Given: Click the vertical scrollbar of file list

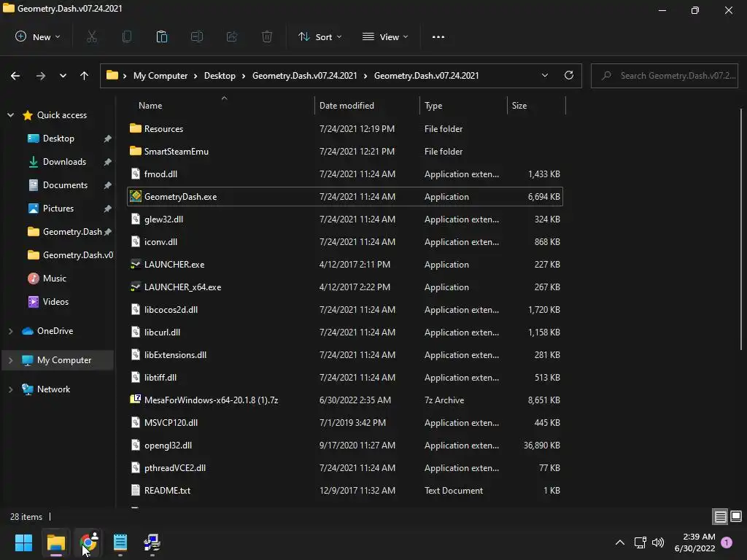Looking at the screenshot, I should coord(741,228).
